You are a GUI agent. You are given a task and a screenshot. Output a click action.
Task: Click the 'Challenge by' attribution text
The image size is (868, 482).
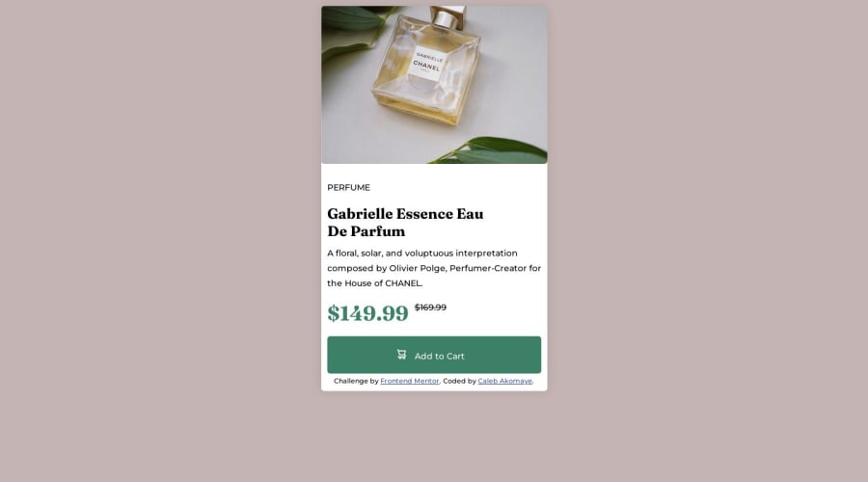click(x=356, y=382)
